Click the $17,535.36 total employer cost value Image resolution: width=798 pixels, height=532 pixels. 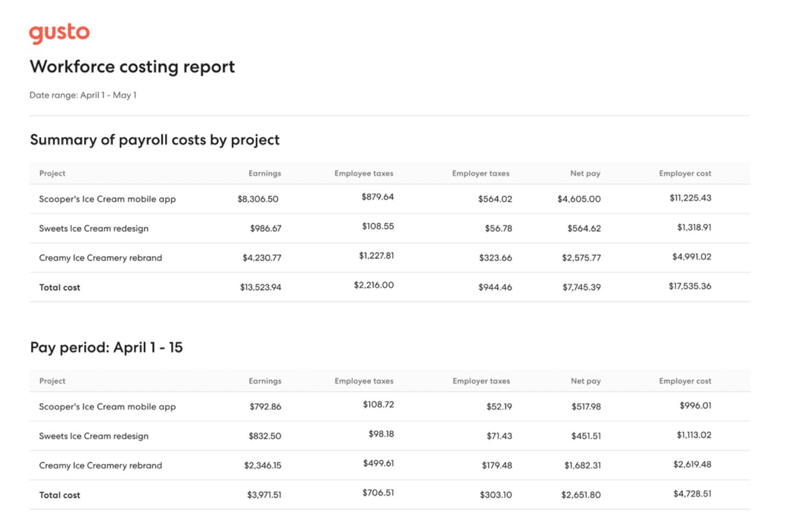tap(690, 286)
